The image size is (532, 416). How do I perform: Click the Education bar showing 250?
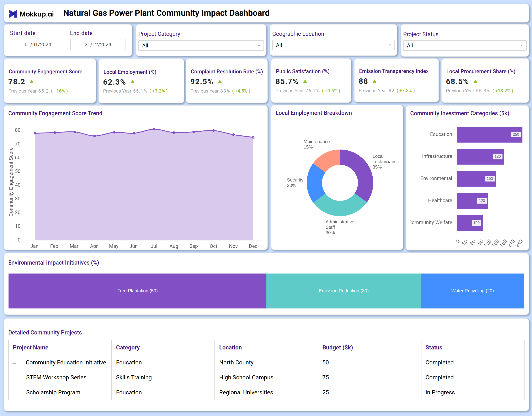(489, 135)
